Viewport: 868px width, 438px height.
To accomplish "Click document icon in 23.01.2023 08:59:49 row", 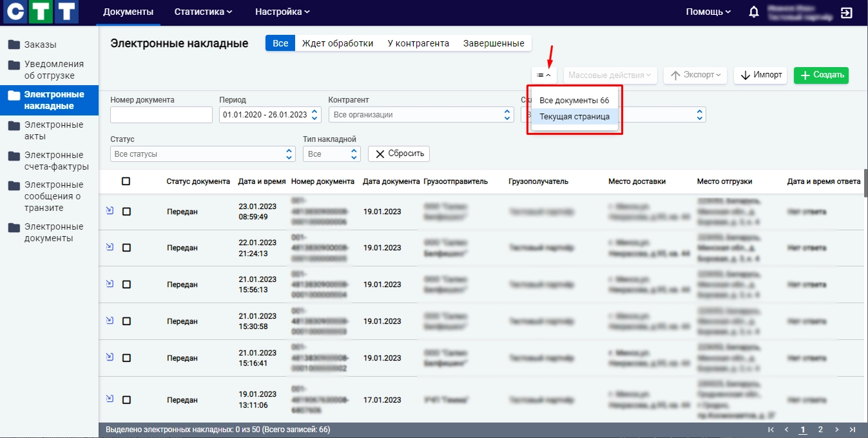I will coord(110,210).
